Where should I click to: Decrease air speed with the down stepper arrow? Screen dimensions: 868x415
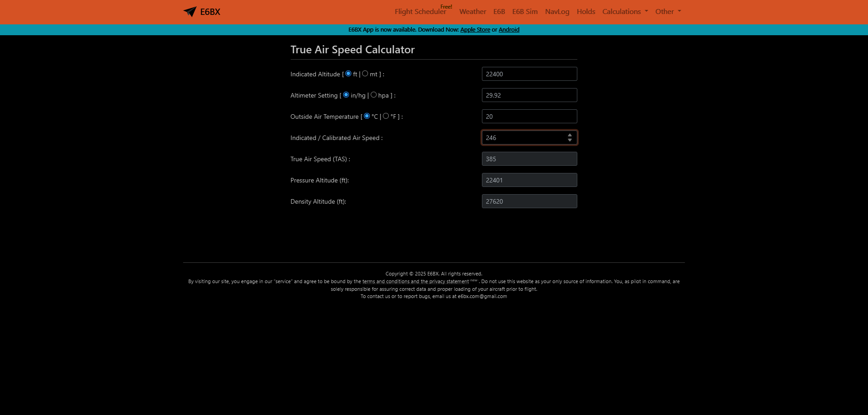570,140
